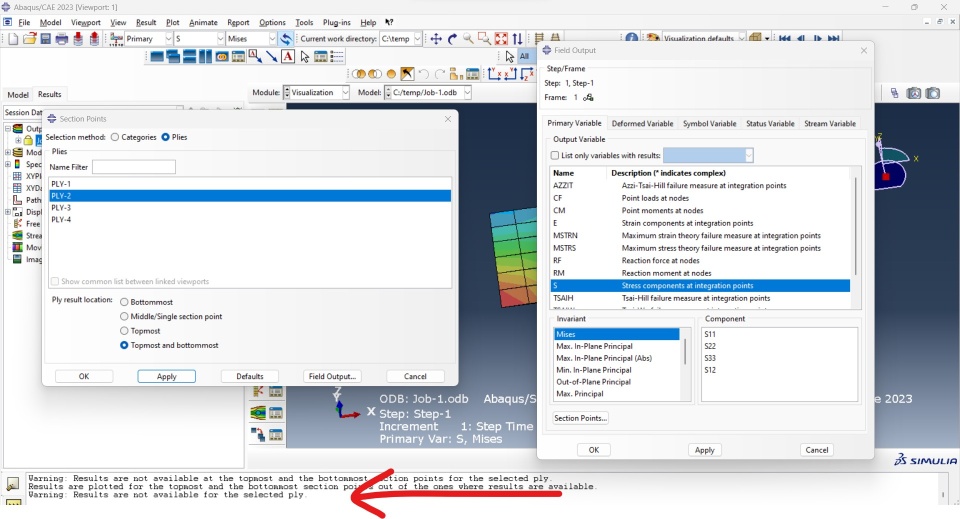This screenshot has width=960, height=519.
Task: Choose Topmost ply result location
Action: click(124, 331)
